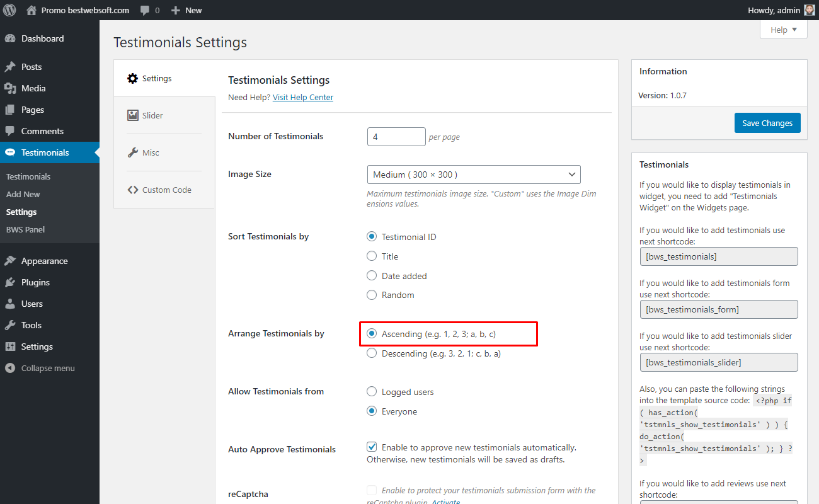Select Date added sort option

click(x=372, y=275)
